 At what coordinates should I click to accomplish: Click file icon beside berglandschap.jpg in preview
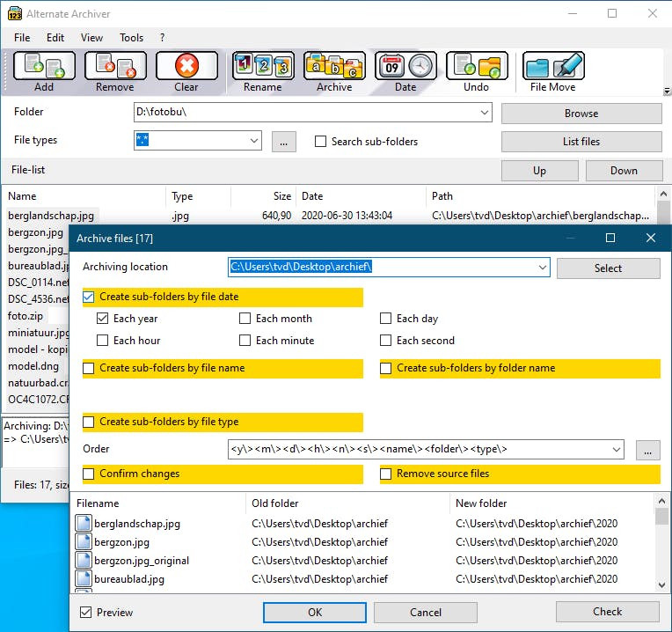click(x=84, y=523)
